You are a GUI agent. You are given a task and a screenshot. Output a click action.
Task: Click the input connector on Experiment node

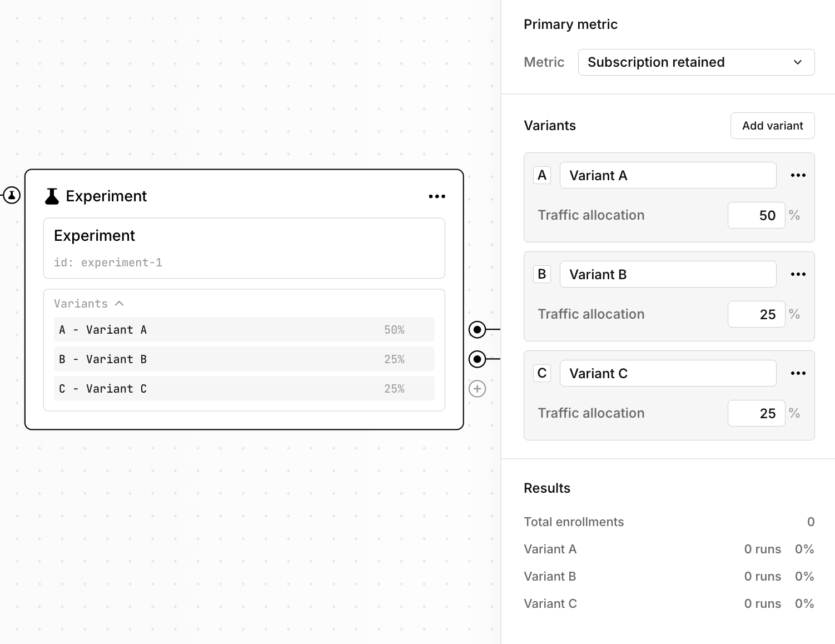click(12, 195)
